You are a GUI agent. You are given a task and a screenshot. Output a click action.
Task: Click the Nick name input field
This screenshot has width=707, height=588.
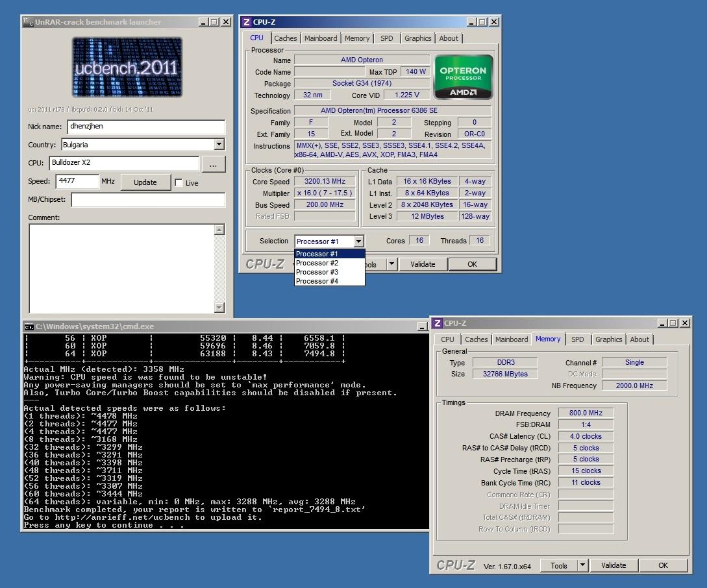pos(146,127)
